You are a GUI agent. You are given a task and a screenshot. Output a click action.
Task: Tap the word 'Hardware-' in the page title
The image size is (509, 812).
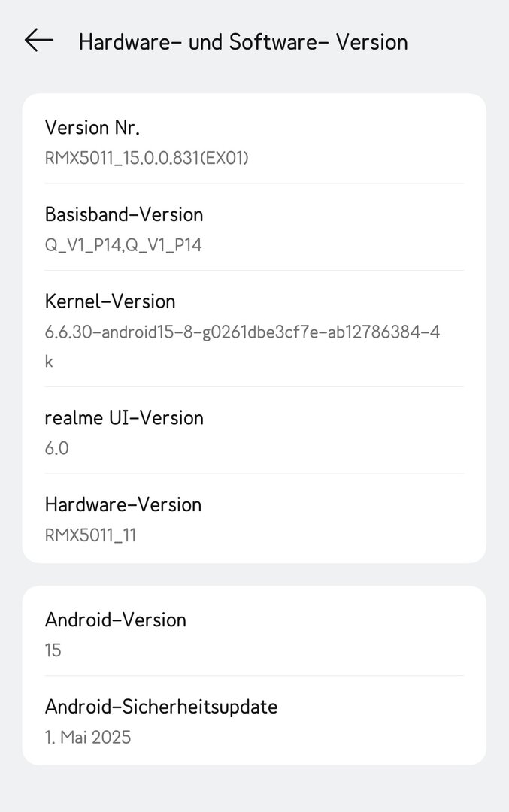[131, 42]
